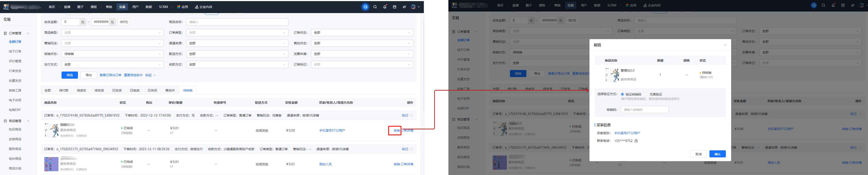Click 重置筛选条件 link in left screenshot
The width and height of the screenshot is (868, 175).
click(133, 75)
